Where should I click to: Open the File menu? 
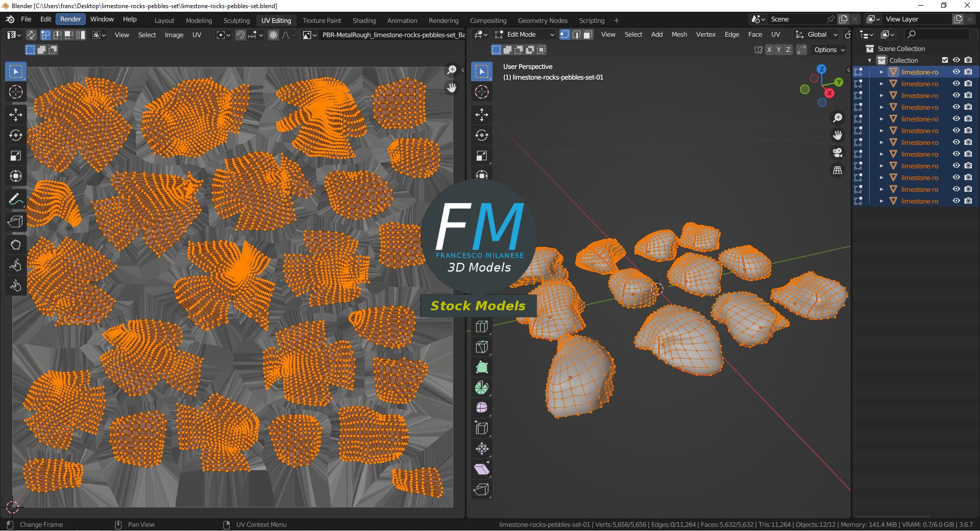[x=26, y=19]
